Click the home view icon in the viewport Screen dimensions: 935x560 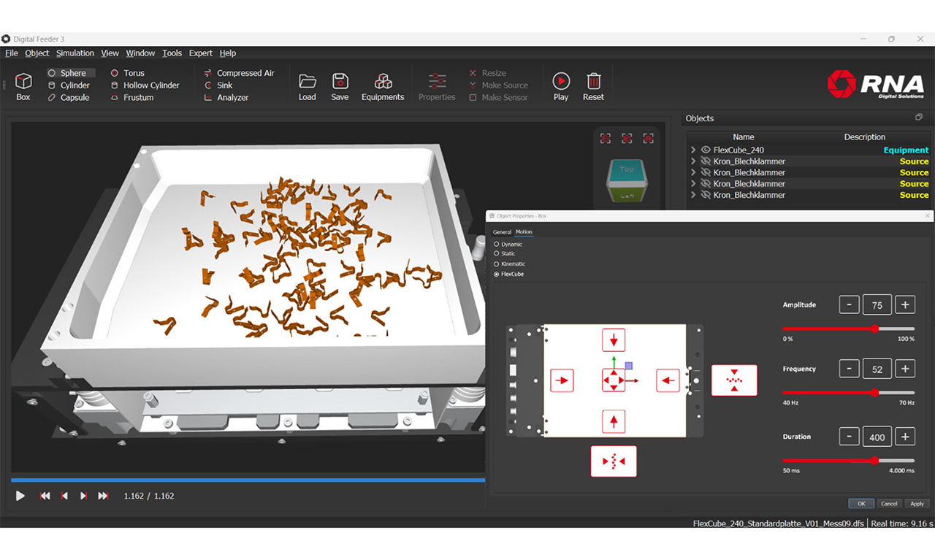648,138
